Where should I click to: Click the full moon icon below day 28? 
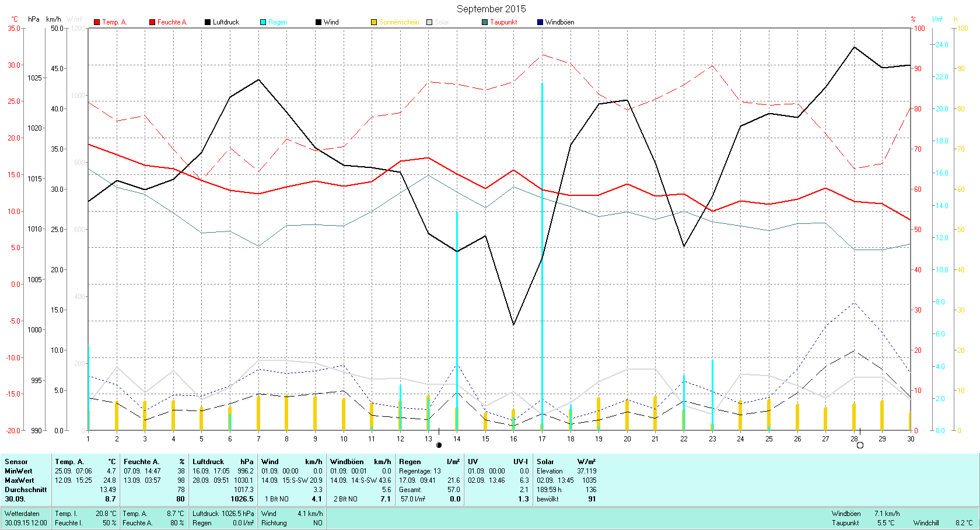pyautogui.click(x=860, y=445)
